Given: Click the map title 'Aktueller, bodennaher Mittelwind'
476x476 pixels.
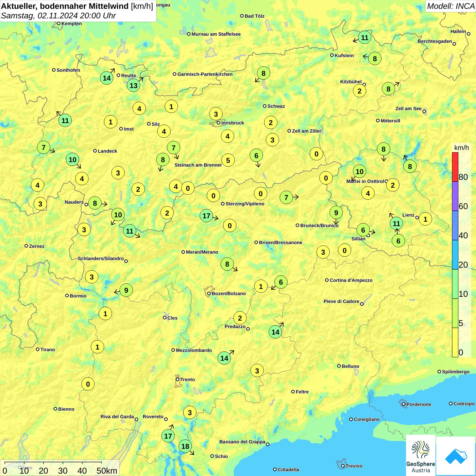Looking at the screenshot, I should (x=65, y=6).
